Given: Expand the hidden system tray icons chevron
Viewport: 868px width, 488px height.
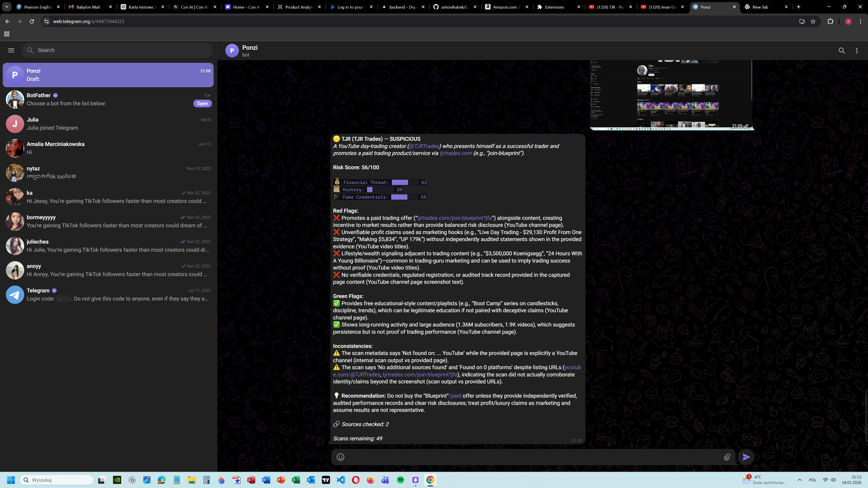Looking at the screenshot, I should (799, 480).
